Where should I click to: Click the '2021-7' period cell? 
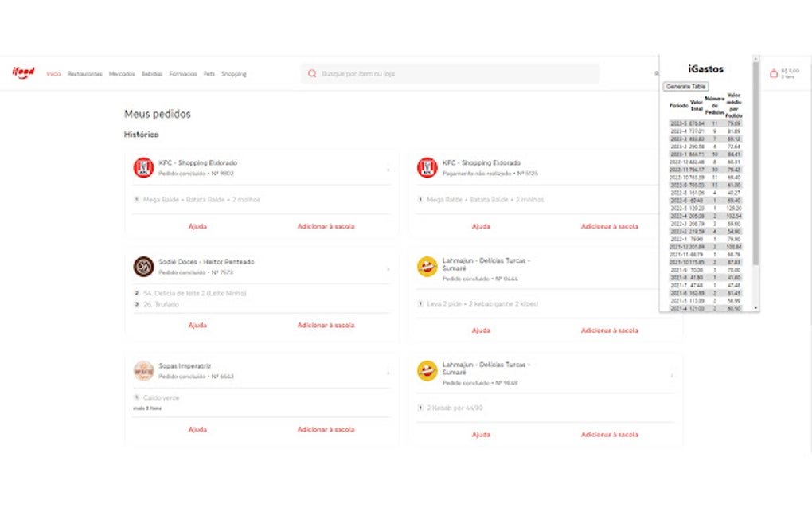678,285
